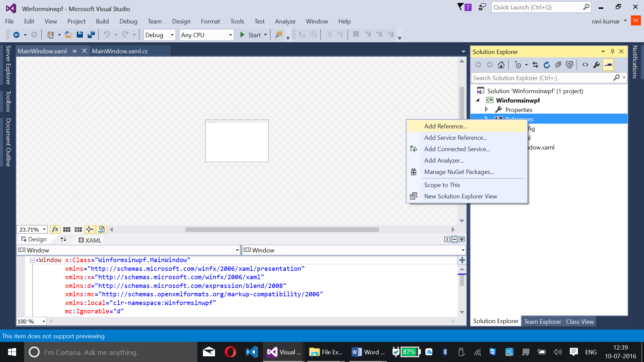This screenshot has height=362, width=644.
Task: Refresh Solution Explorer with circular arrow
Action: (547, 65)
